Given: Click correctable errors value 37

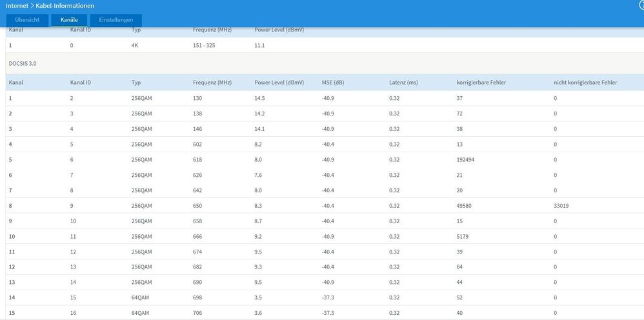Looking at the screenshot, I should coord(459,98).
